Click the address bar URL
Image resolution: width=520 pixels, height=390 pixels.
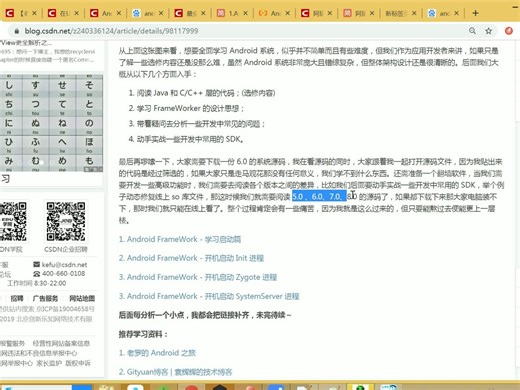[111, 31]
